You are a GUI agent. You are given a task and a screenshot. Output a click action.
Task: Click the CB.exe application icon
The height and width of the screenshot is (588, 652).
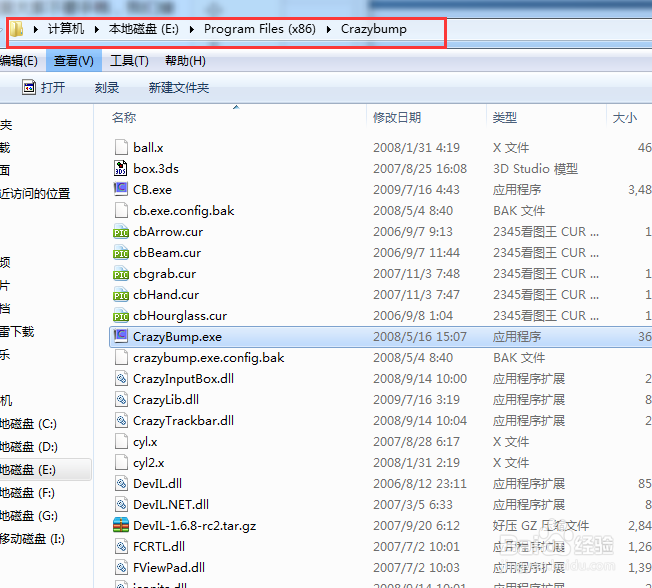121,189
